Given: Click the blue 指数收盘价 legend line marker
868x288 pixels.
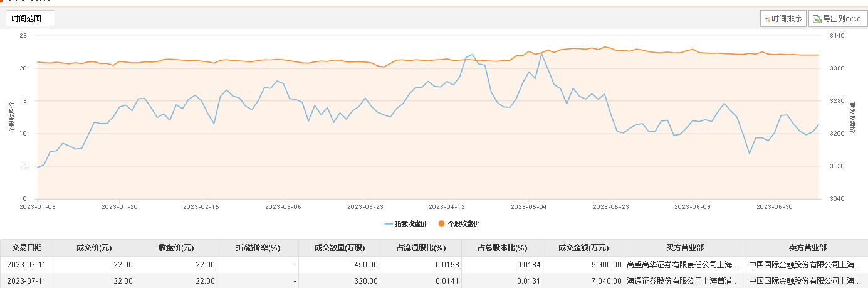Looking at the screenshot, I should click(x=389, y=223).
